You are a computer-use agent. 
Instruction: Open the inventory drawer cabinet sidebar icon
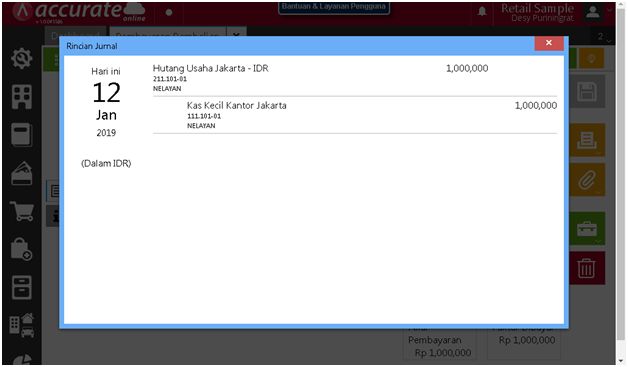pos(22,287)
